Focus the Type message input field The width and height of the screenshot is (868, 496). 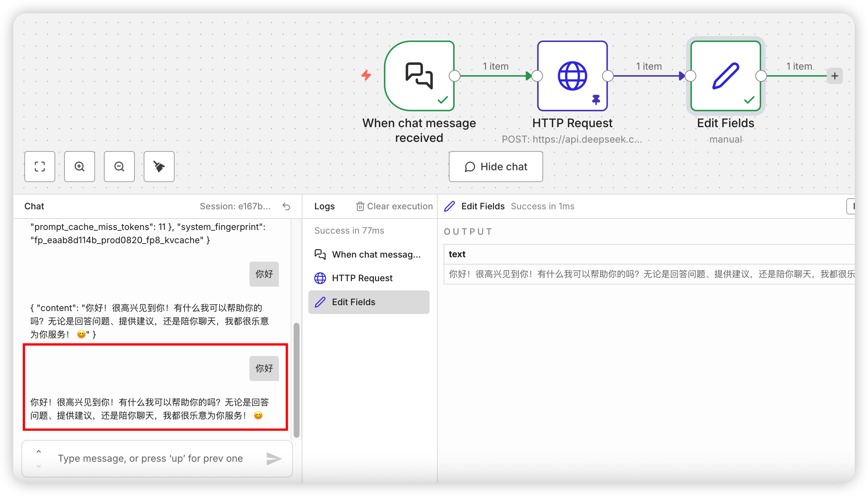150,458
